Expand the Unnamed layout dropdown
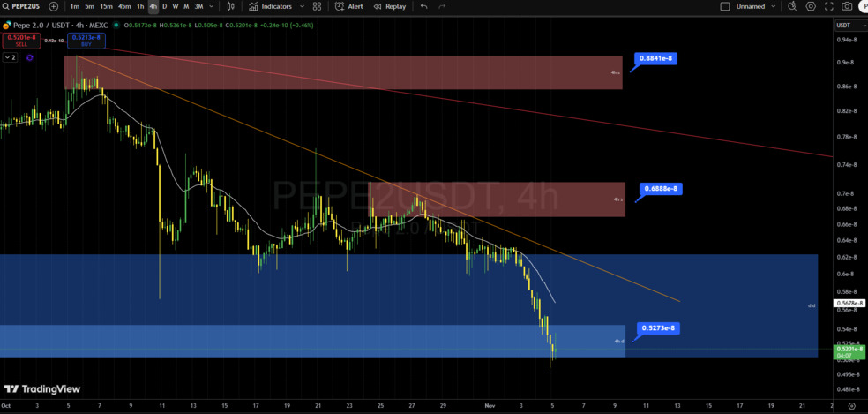The width and height of the screenshot is (868, 414). tap(774, 6)
